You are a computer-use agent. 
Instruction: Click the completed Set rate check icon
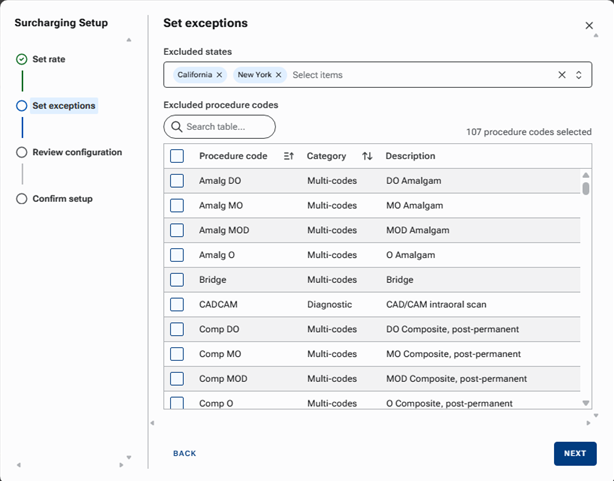pos(22,59)
